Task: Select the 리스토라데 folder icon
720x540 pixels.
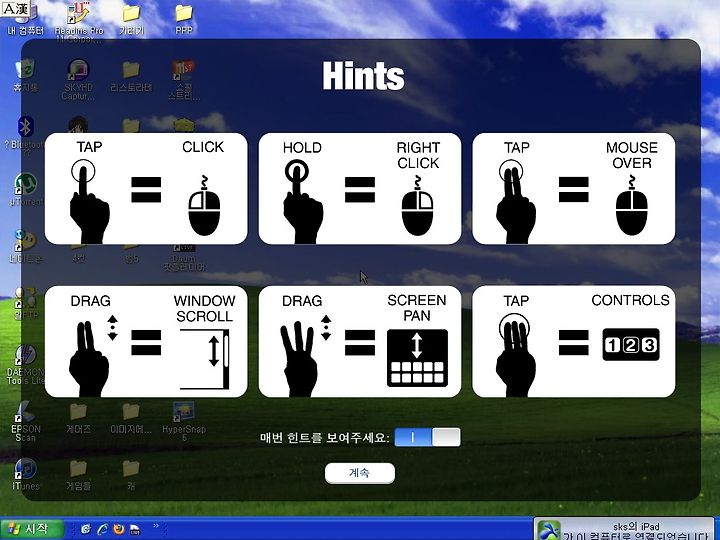Action: point(131,76)
